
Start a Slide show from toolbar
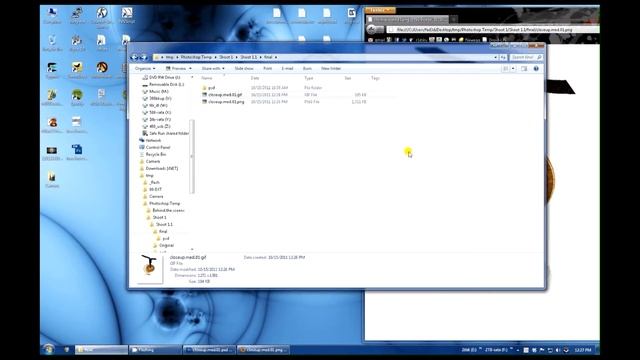tap(244, 69)
